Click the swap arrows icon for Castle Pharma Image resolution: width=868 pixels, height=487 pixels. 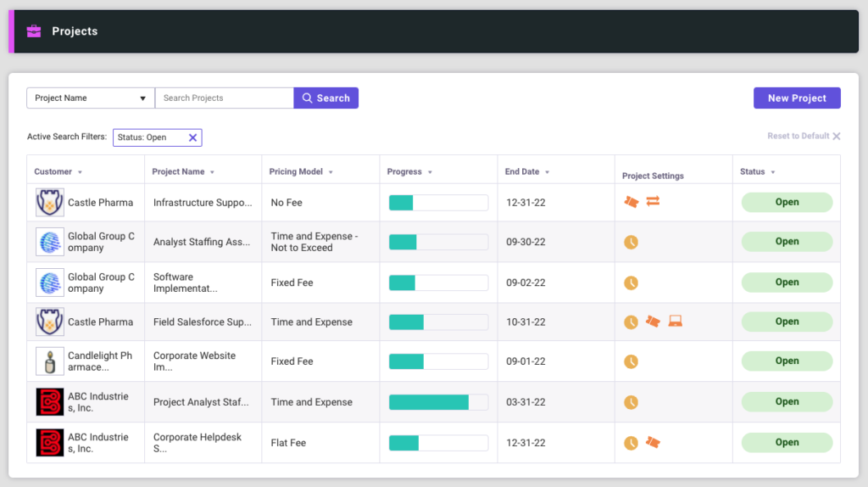[653, 202]
